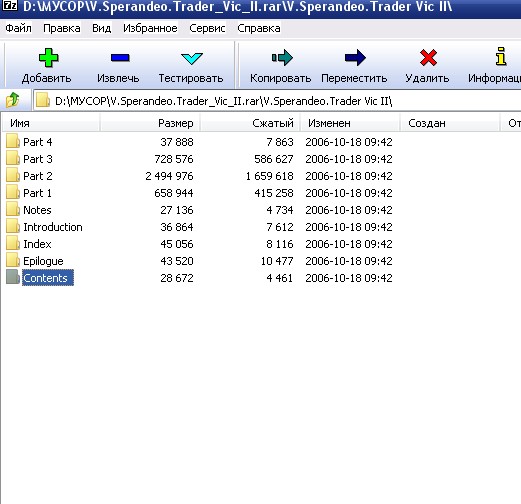The height and width of the screenshot is (504, 521).
Task: Click the size value 2 494 976
Action: [169, 176]
